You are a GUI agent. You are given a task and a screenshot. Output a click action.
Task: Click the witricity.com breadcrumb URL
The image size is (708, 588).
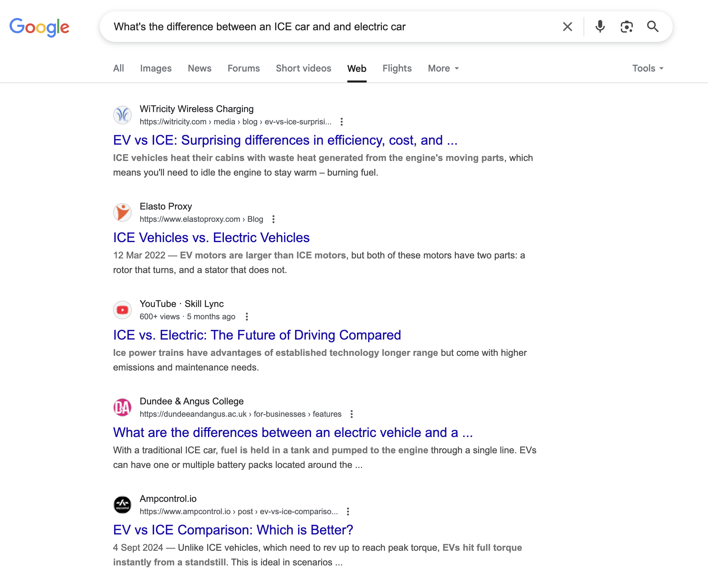pyautogui.click(x=236, y=122)
